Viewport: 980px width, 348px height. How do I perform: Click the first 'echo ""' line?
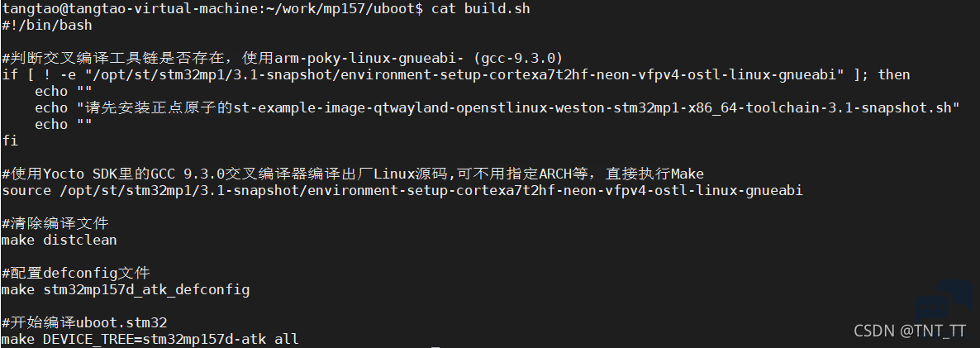coord(63,91)
